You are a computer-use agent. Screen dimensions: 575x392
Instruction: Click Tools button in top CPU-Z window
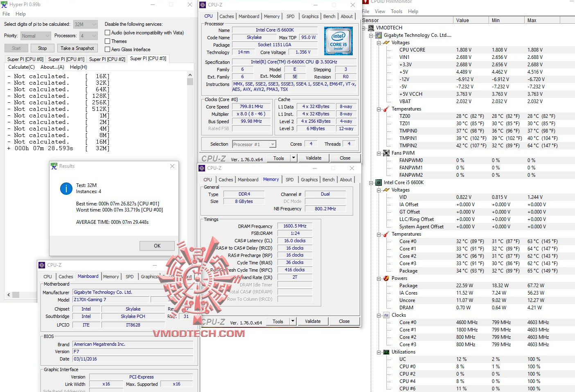point(279,158)
